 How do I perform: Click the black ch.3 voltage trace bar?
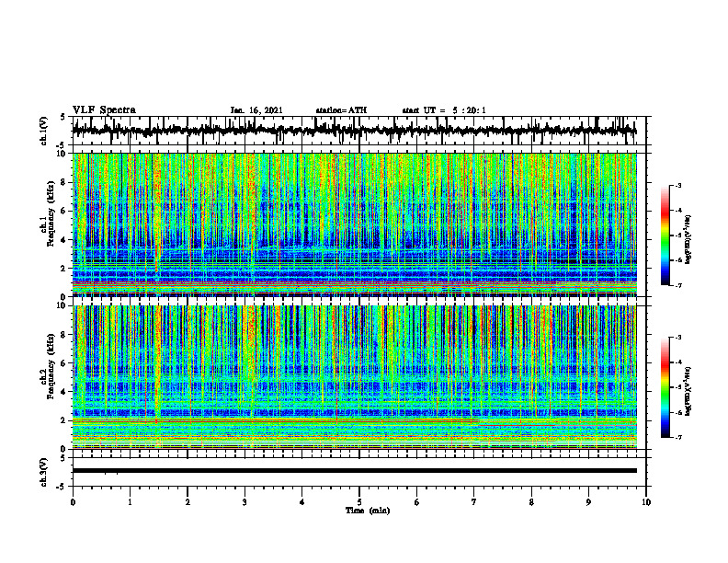354,471
